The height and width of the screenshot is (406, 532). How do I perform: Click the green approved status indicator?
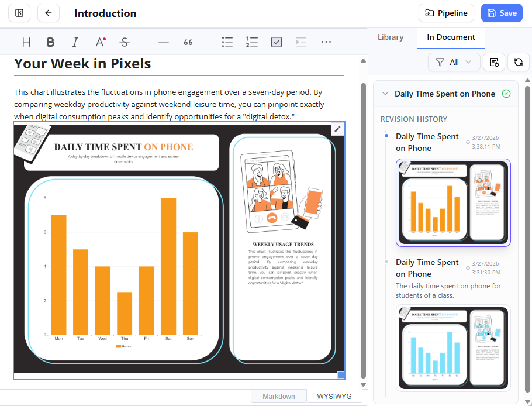coord(506,94)
